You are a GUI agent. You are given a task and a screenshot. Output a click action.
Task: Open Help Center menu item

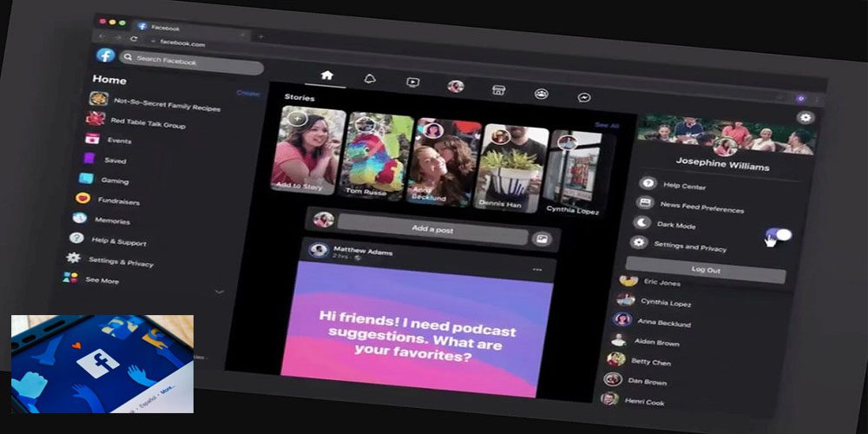pos(684,186)
